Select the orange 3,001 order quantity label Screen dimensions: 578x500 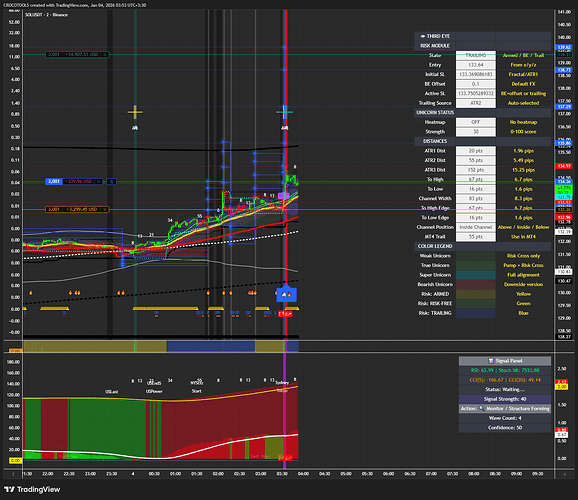(54, 209)
